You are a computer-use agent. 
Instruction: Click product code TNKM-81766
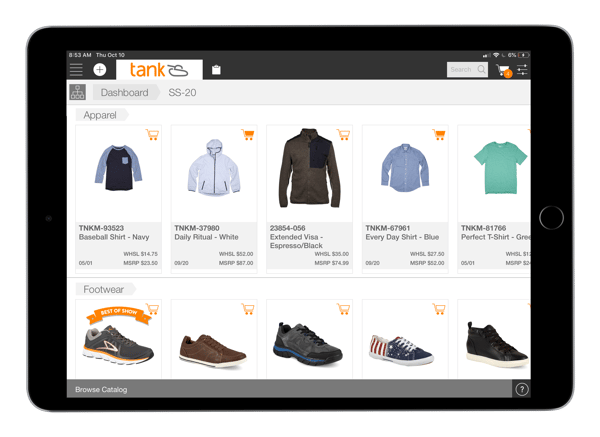(484, 228)
